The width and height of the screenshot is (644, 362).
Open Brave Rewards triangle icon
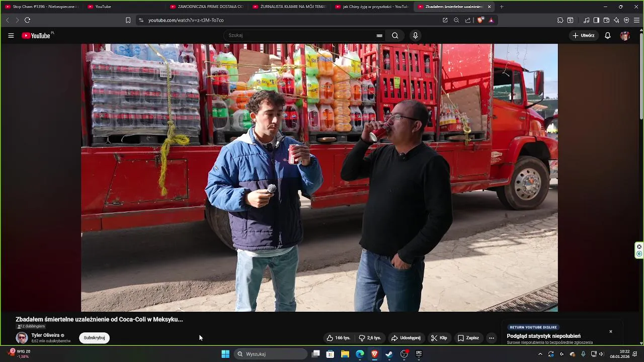(491, 20)
